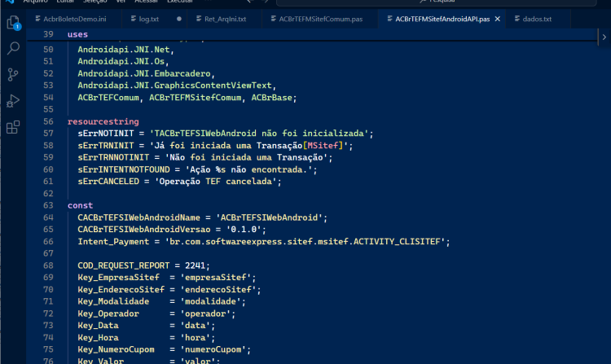Click the highlighted '[MSitef]' text

[323, 146]
